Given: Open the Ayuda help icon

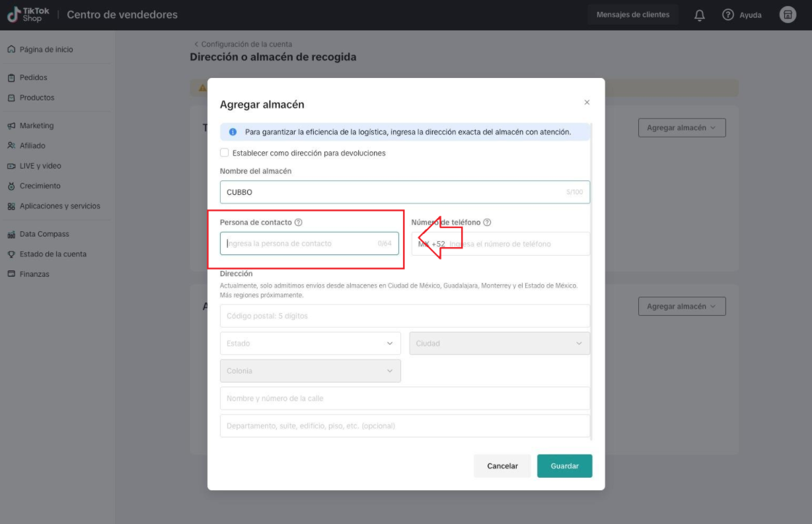Looking at the screenshot, I should point(728,15).
